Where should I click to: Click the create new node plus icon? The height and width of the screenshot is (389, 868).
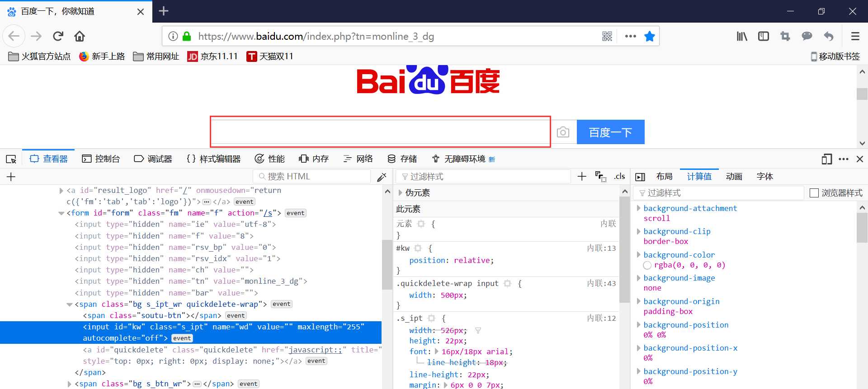click(11, 177)
